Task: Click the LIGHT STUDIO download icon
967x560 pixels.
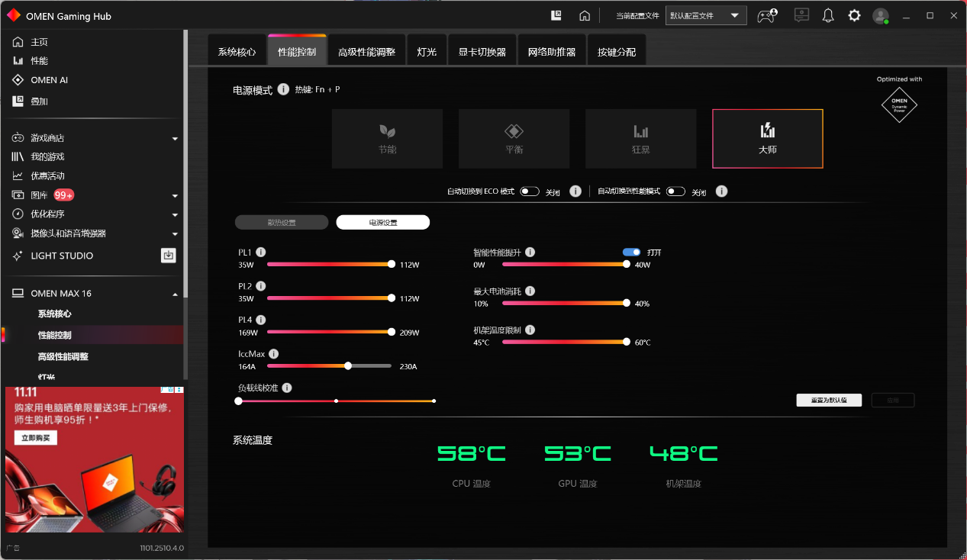Action: [x=169, y=256]
